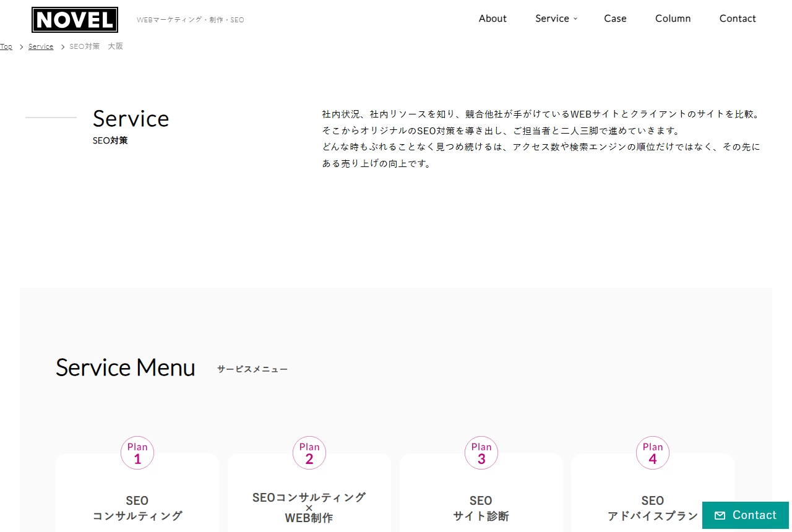Open the About page

coord(493,19)
